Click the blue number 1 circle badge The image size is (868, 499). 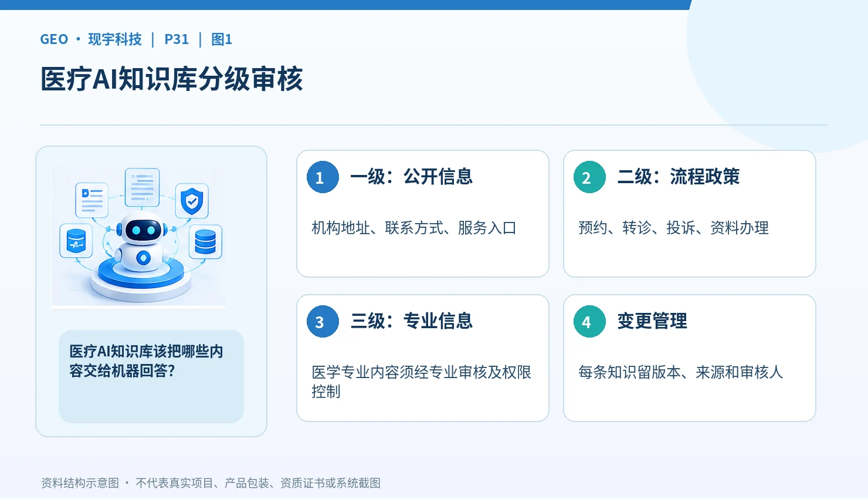(x=323, y=177)
